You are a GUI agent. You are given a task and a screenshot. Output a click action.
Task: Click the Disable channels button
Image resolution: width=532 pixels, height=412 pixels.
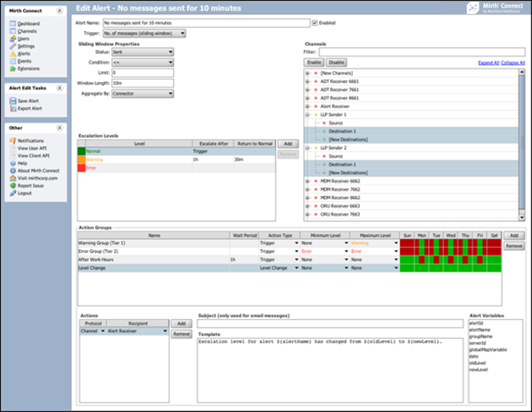336,63
